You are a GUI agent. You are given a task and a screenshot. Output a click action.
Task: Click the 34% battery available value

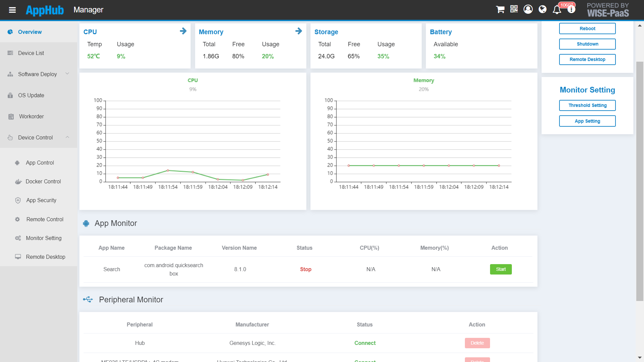pyautogui.click(x=439, y=56)
